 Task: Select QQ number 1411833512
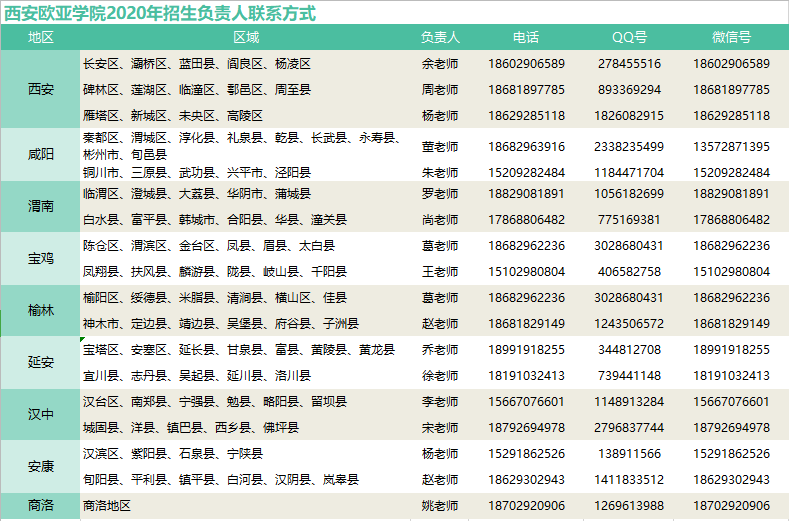[629, 480]
